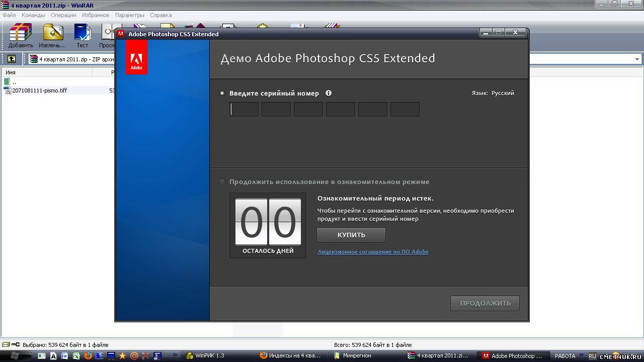Image resolution: width=644 pixels, height=362 pixels.
Task: Click the third serial number field
Action: click(308, 109)
